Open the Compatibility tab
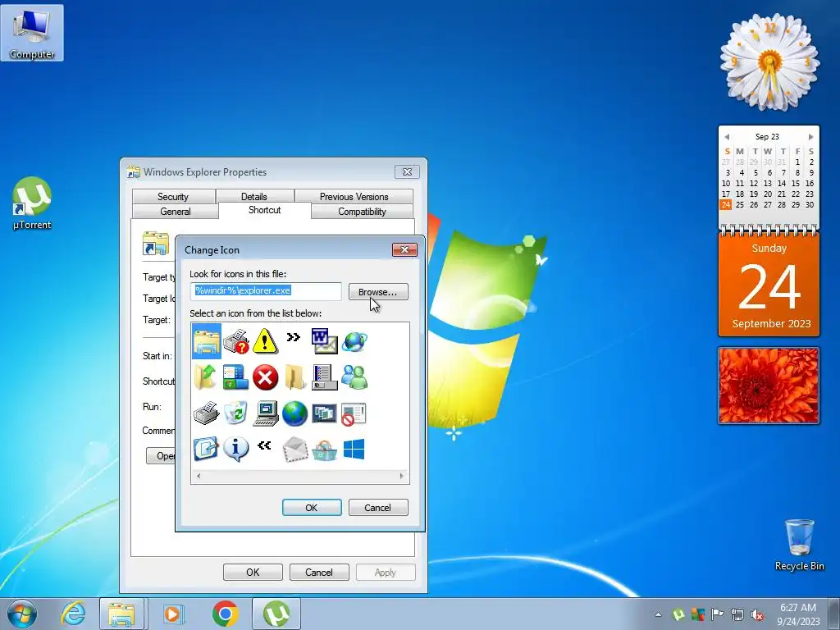 point(362,212)
